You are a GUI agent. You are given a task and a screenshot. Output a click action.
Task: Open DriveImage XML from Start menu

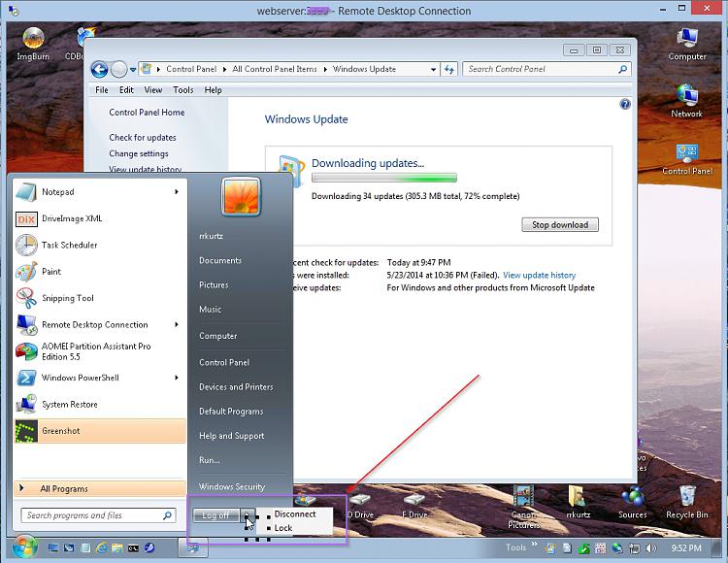click(100, 218)
